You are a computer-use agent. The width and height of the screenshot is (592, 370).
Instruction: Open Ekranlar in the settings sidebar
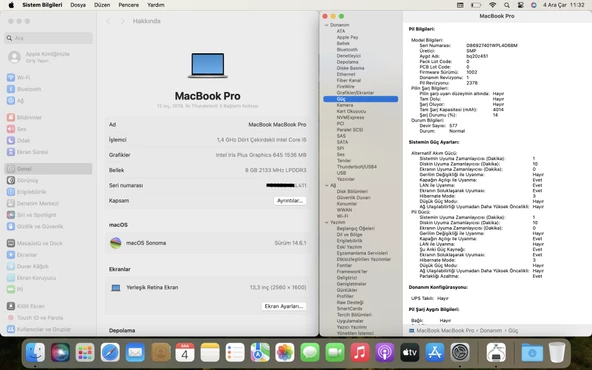[x=22, y=255]
